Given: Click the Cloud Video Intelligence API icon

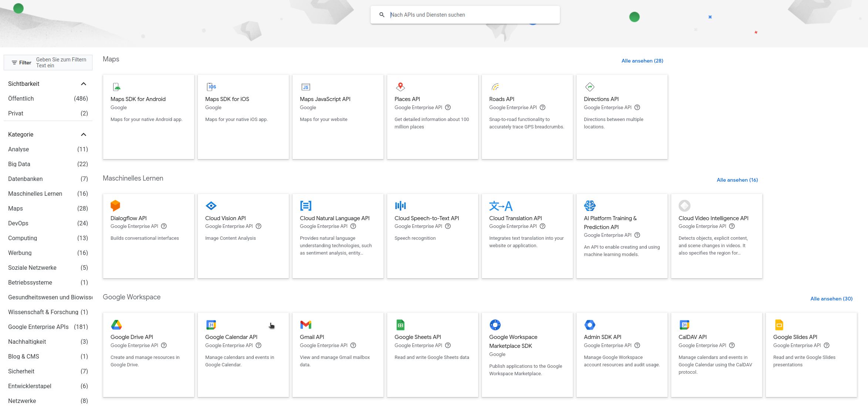Looking at the screenshot, I should (x=685, y=206).
